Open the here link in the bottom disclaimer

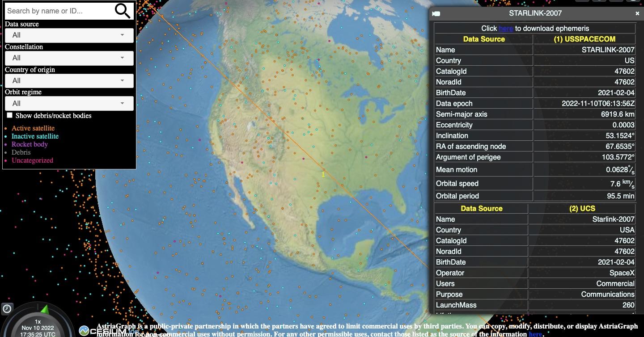coord(535,334)
